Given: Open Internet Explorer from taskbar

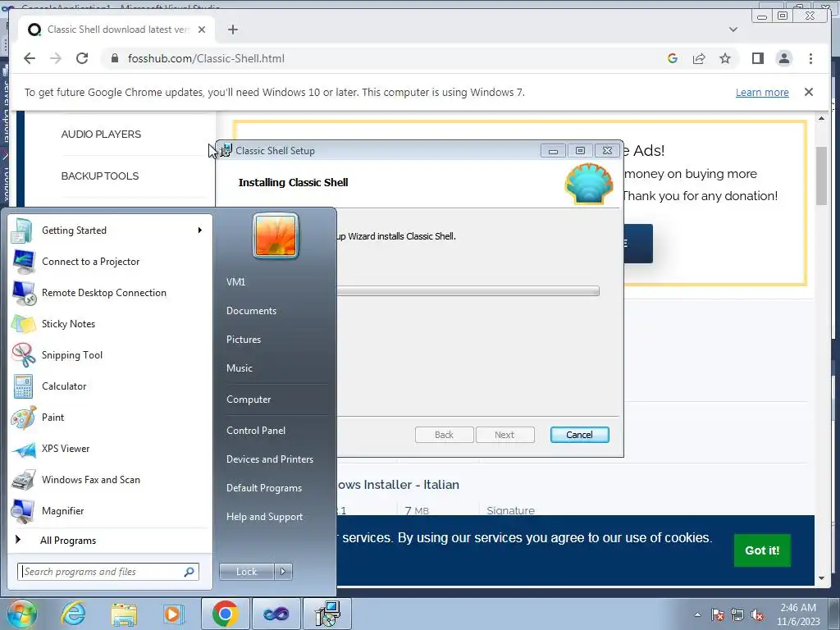Looking at the screenshot, I should (73, 614).
